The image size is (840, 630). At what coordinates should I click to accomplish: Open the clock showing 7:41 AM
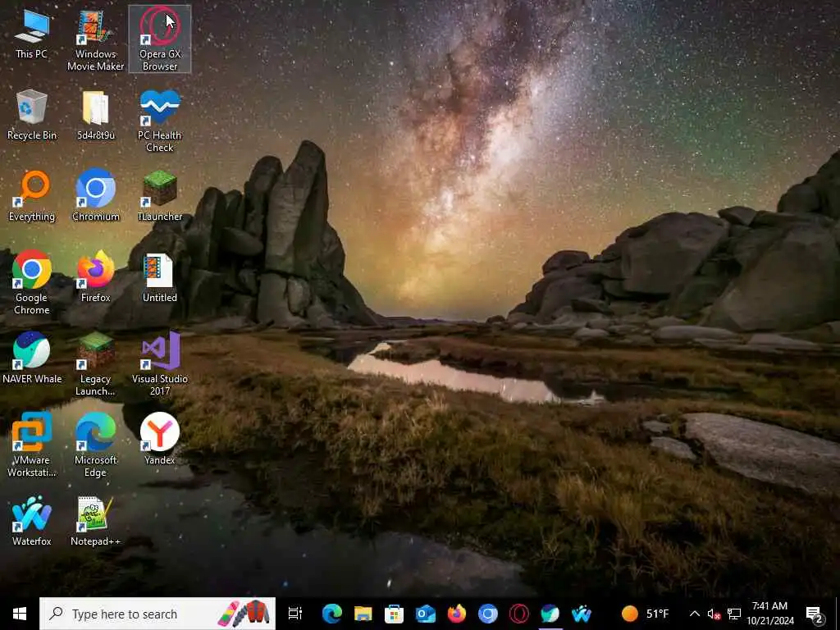pyautogui.click(x=769, y=614)
